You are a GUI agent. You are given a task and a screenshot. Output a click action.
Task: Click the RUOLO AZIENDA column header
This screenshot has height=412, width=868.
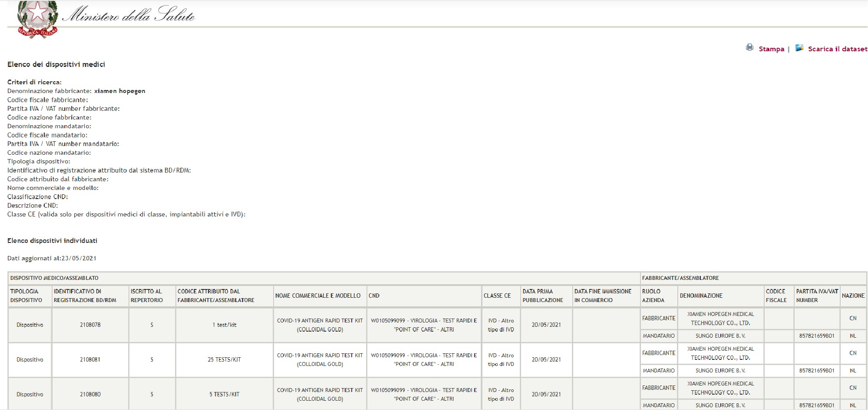click(x=659, y=296)
